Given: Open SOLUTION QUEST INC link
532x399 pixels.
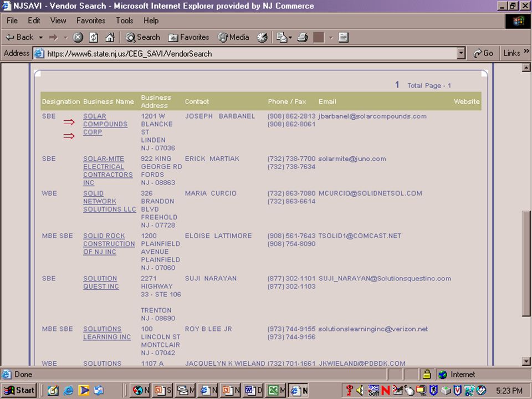Looking at the screenshot, I should [x=101, y=282].
